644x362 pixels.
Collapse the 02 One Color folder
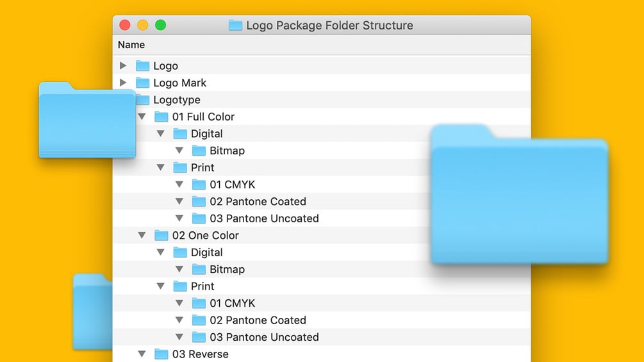coord(142,235)
